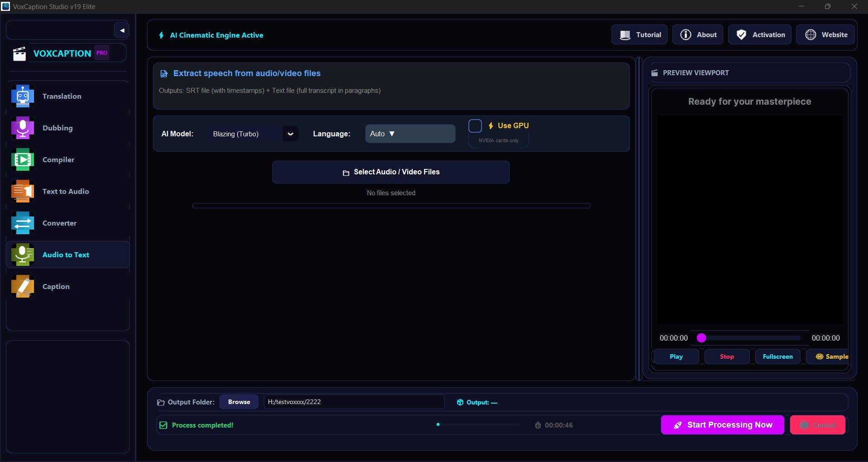This screenshot has height=462, width=868.
Task: Click the 'No files selected' text
Action: pos(391,193)
